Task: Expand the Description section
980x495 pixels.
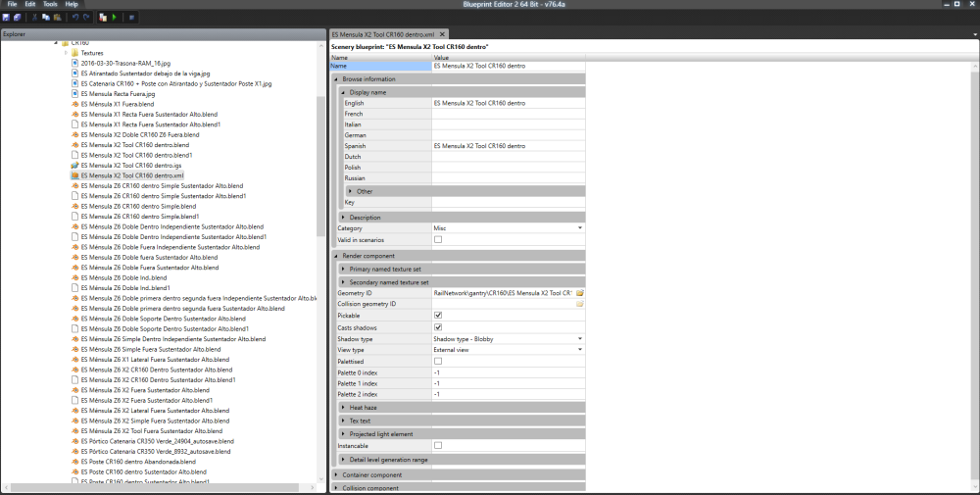Action: click(343, 218)
